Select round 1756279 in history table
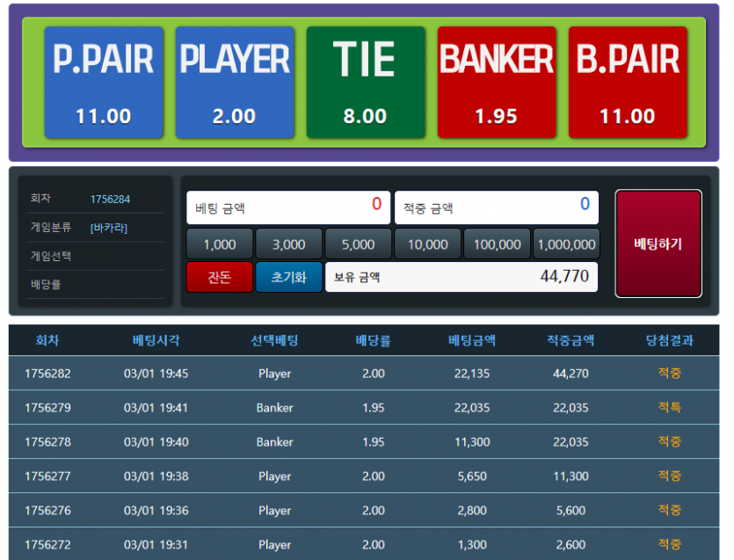 click(x=47, y=408)
